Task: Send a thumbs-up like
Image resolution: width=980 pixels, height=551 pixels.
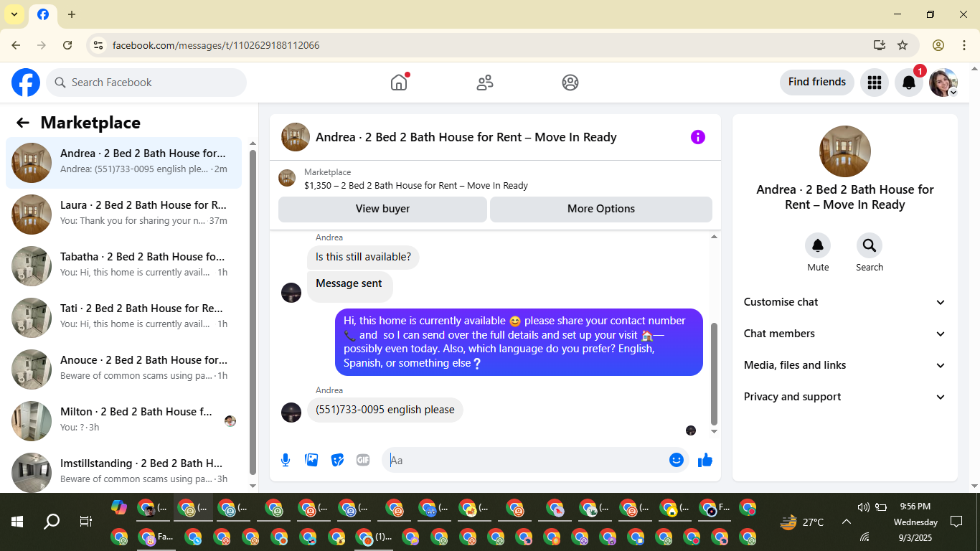Action: pos(705,460)
